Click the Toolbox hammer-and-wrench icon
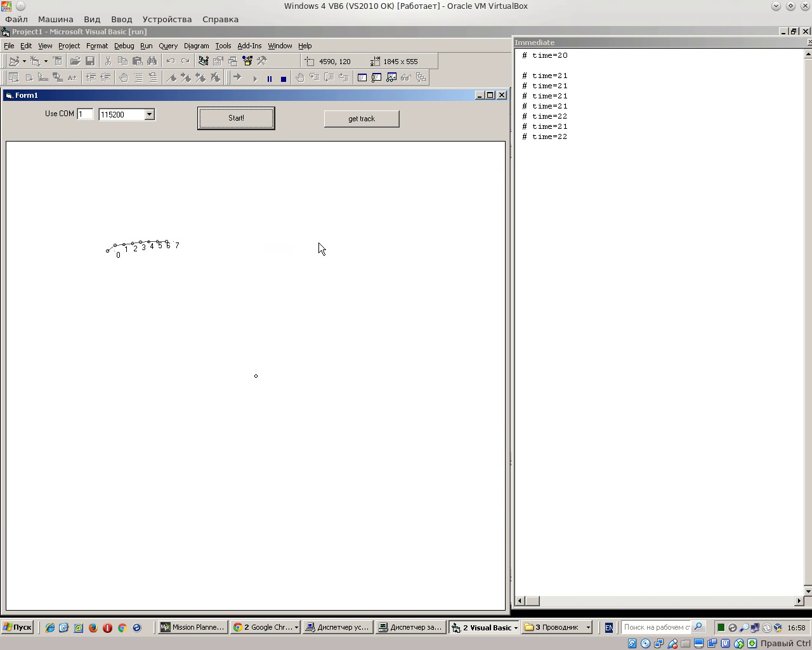Image resolution: width=812 pixels, height=650 pixels. click(262, 62)
